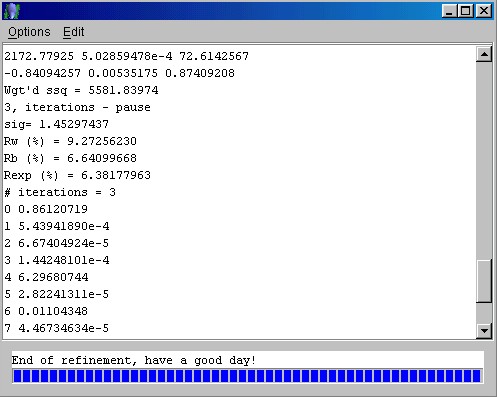
Task: Click the value -0.84094257
Action: (x=42, y=73)
